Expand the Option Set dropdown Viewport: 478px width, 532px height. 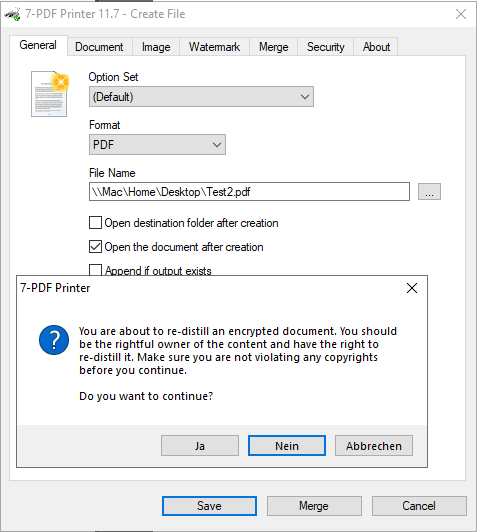(x=201, y=97)
